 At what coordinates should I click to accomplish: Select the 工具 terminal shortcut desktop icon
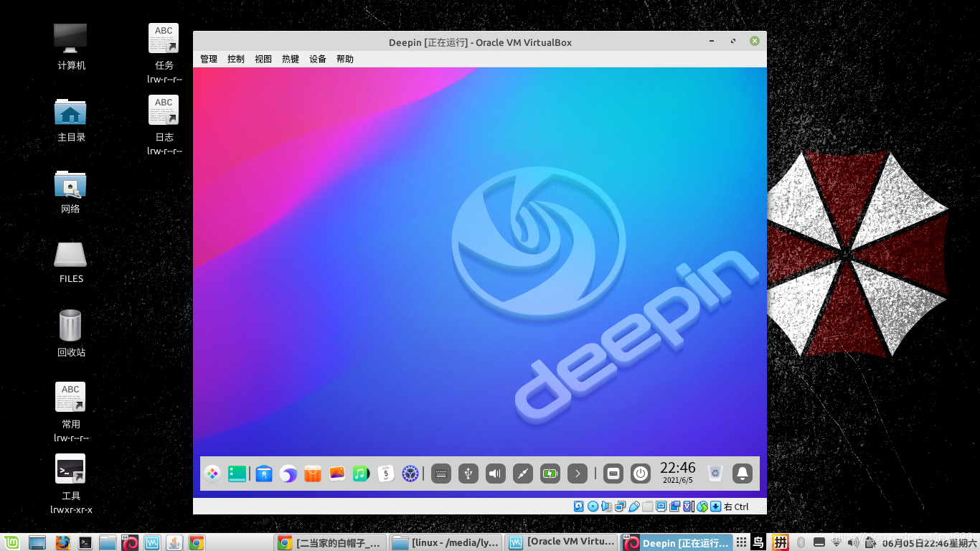point(71,484)
